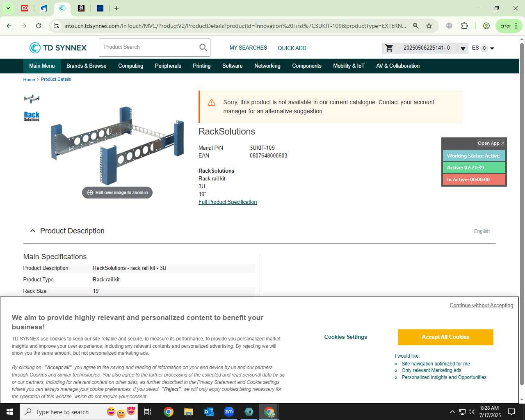Viewport: 525px width, 420px height.
Task: Click the TD SYNNEX logo
Action: 58,48
